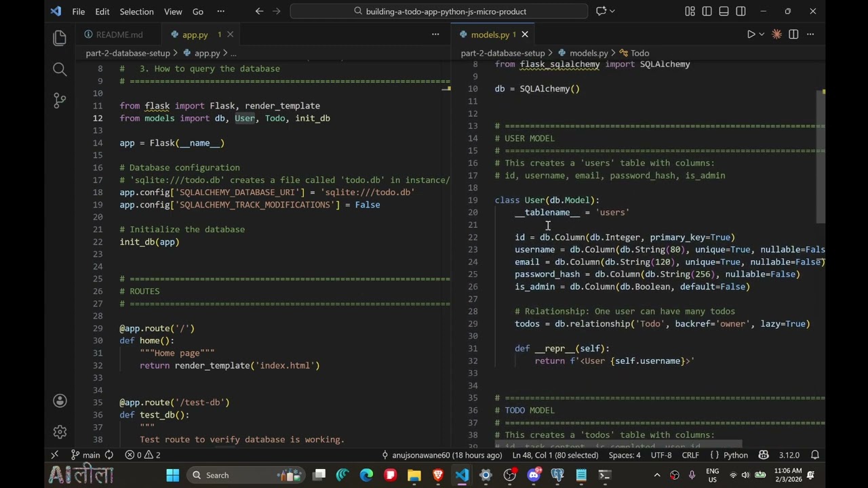Open the Copilot chat icon

pos(601,12)
